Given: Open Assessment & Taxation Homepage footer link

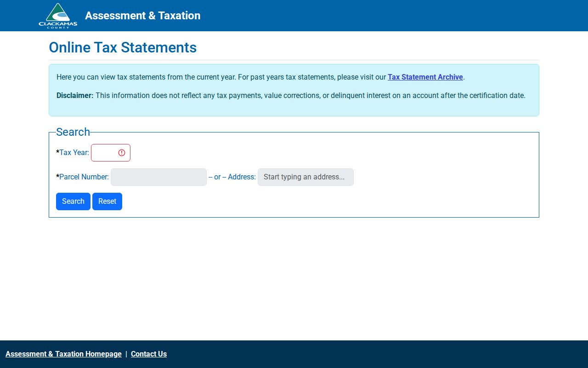Looking at the screenshot, I should 63,354.
